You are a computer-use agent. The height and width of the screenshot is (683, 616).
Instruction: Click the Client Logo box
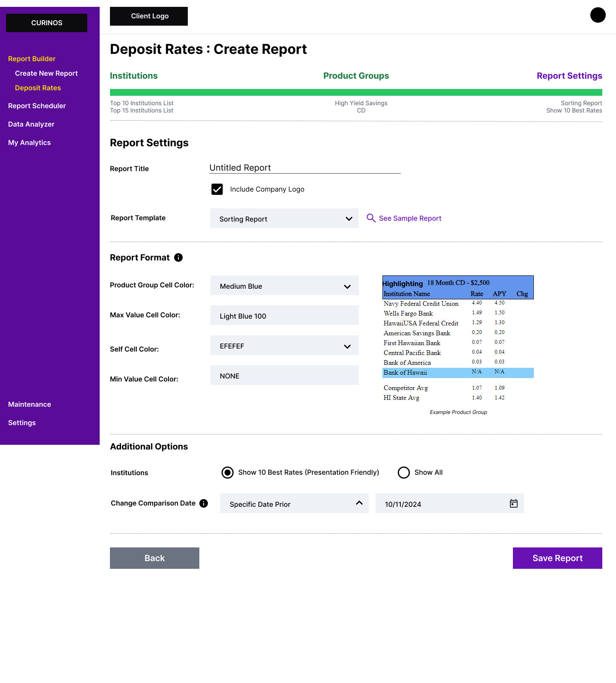[149, 16]
